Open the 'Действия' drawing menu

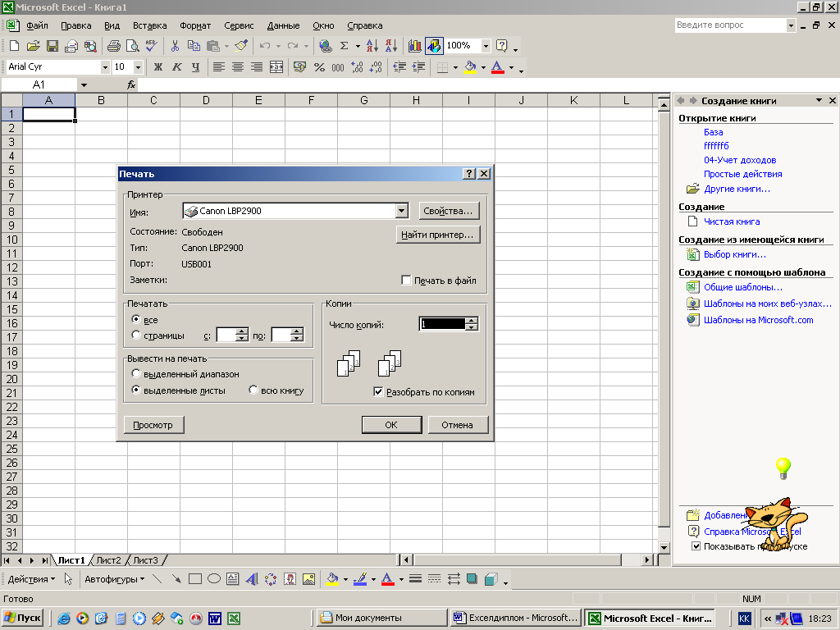pos(31,579)
